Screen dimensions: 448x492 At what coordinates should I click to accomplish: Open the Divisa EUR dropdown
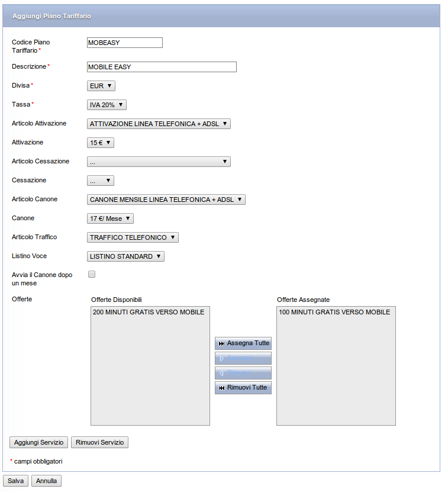(101, 86)
